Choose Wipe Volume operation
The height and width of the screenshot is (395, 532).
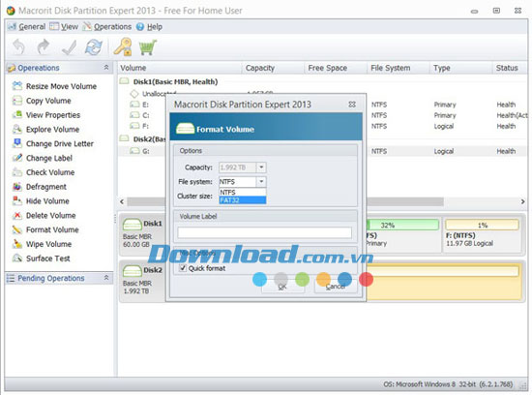(x=42, y=244)
